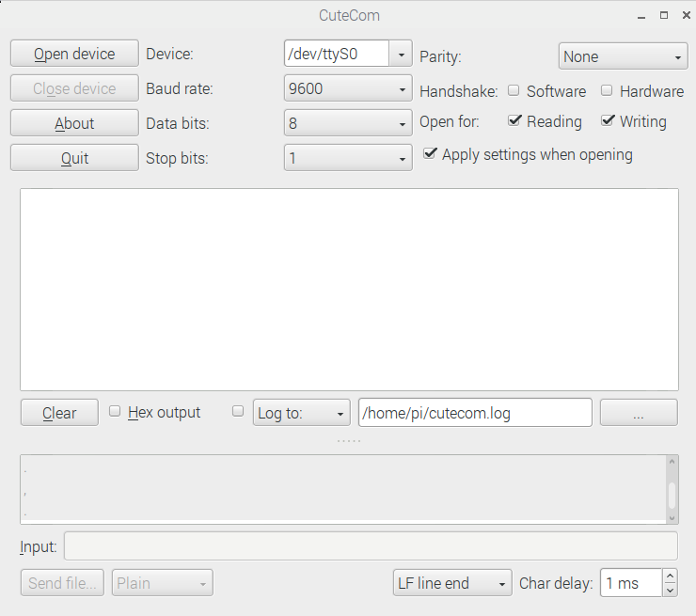Open the Stop bits dropdown
This screenshot has width=696, height=616.
(348, 158)
